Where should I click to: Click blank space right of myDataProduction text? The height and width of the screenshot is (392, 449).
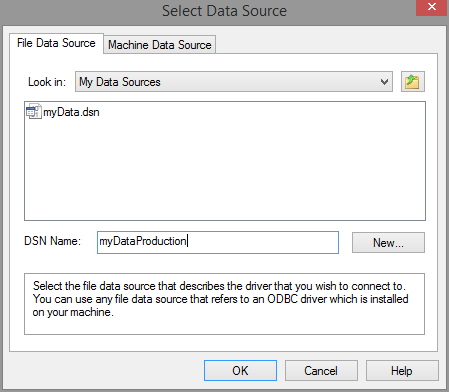pyautogui.click(x=263, y=242)
